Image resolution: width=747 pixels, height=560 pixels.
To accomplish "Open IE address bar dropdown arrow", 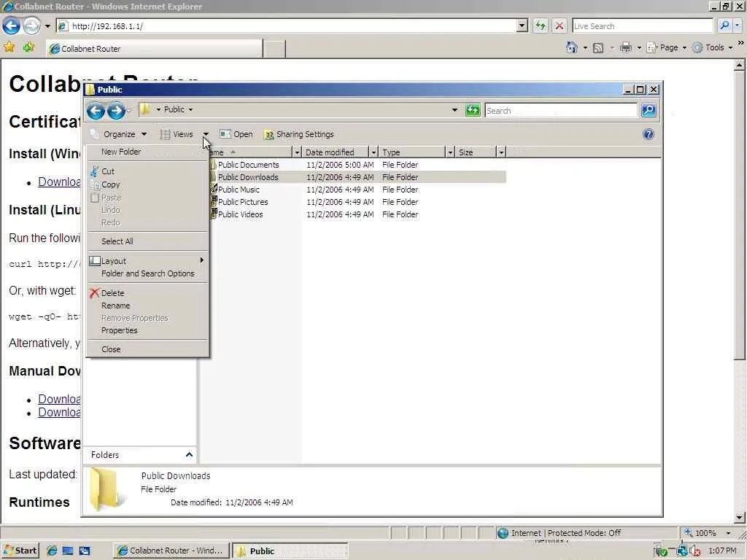I will 522,26.
